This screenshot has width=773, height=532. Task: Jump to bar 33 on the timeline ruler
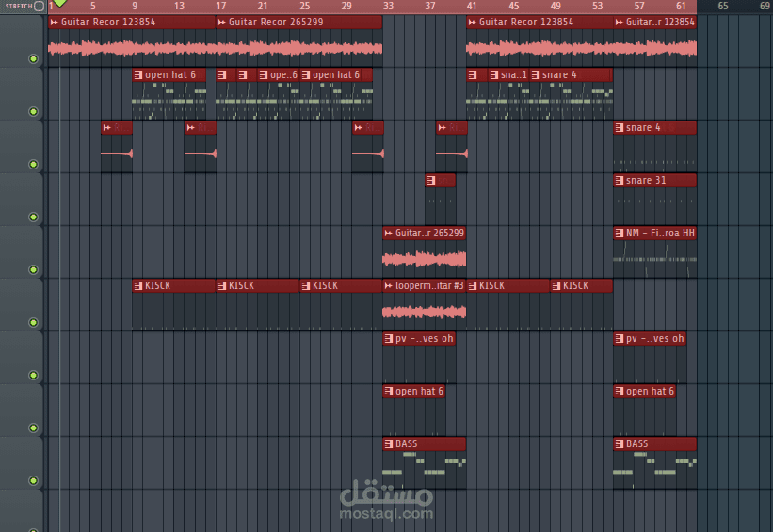tap(389, 7)
